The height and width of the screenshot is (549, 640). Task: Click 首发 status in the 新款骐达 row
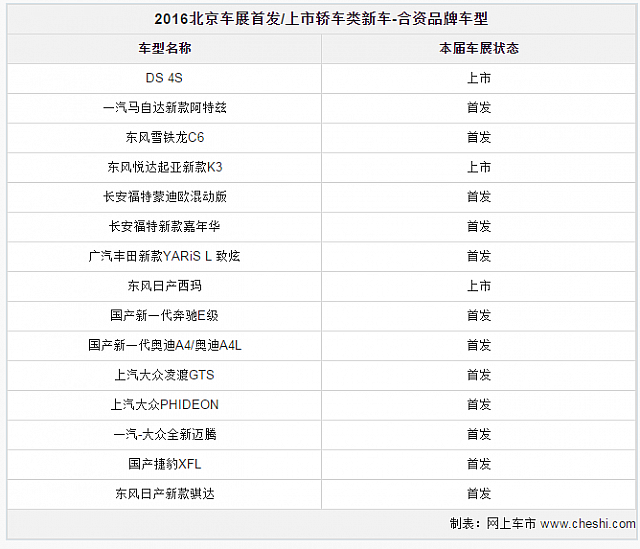pyautogui.click(x=479, y=494)
